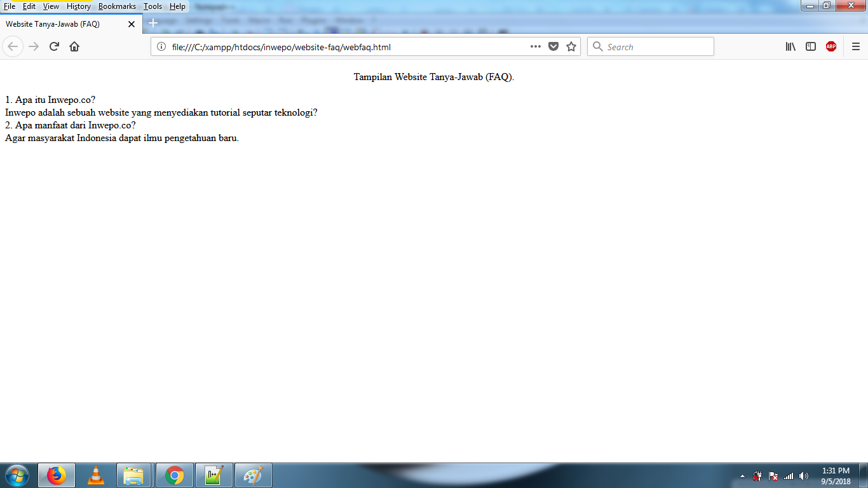
Task: Open Windows Explorer from the taskbar
Action: (134, 475)
